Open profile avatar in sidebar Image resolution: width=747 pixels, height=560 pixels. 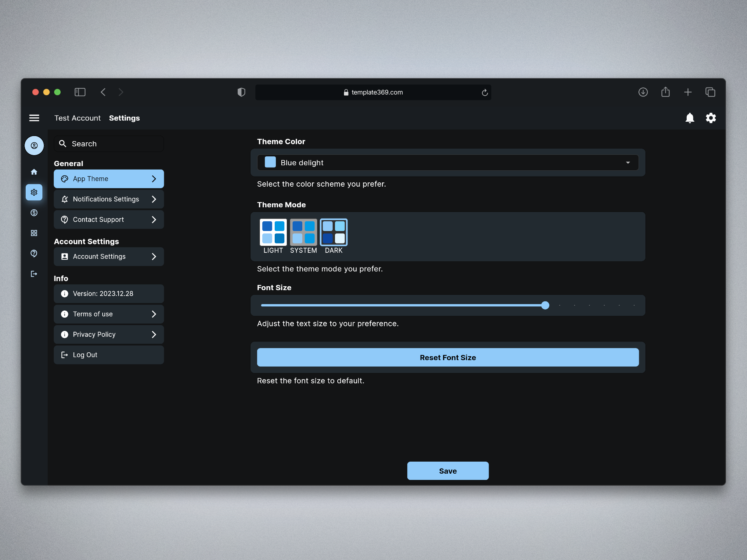34,145
